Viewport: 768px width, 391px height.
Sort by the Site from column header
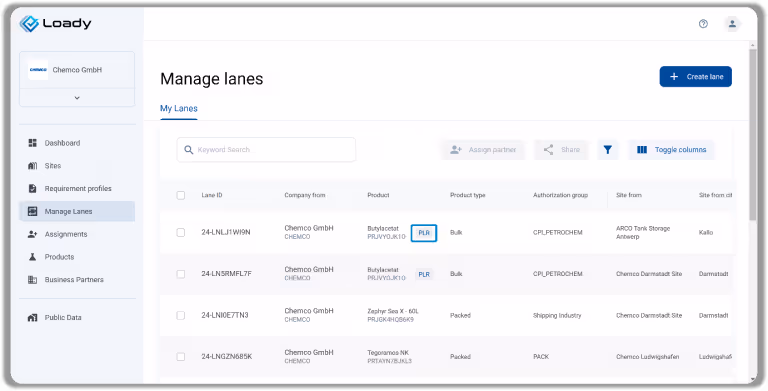click(x=629, y=195)
